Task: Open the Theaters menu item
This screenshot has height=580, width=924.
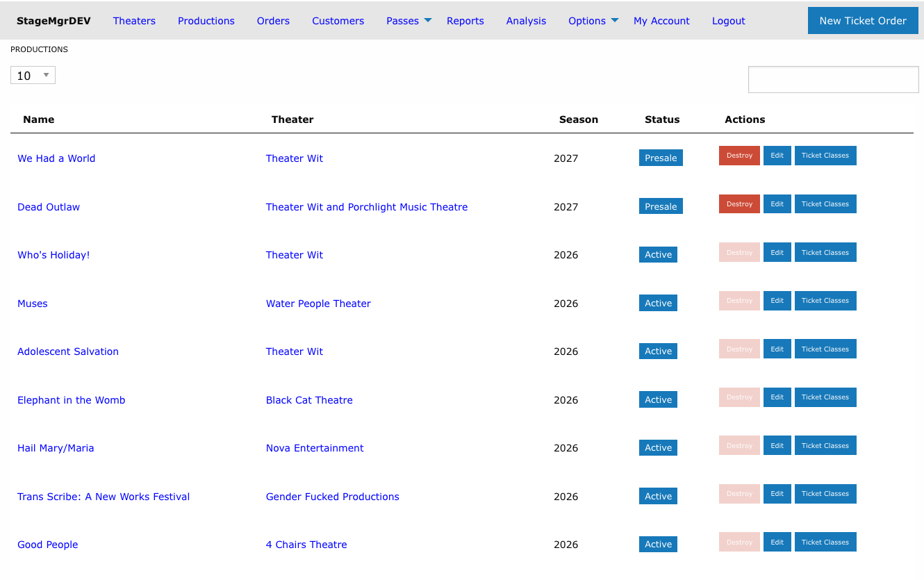Action: click(134, 21)
